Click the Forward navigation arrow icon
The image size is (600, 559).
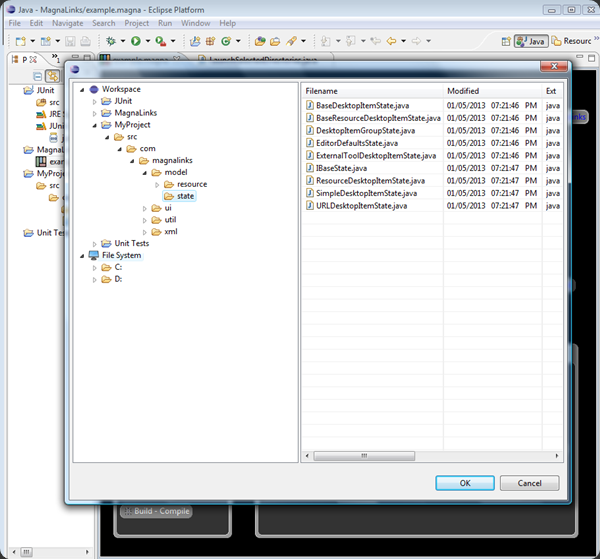point(416,41)
